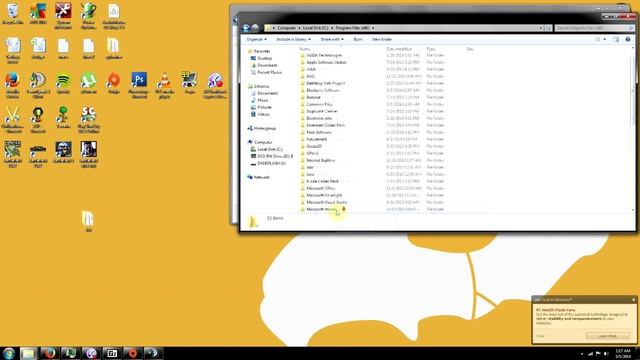Click the network icon in system tray
Image resolution: width=640 pixels, height=360 pixels.
(590, 353)
